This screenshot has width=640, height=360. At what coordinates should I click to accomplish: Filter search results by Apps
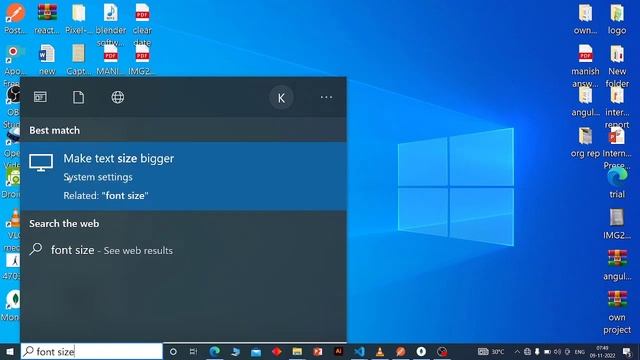40,97
